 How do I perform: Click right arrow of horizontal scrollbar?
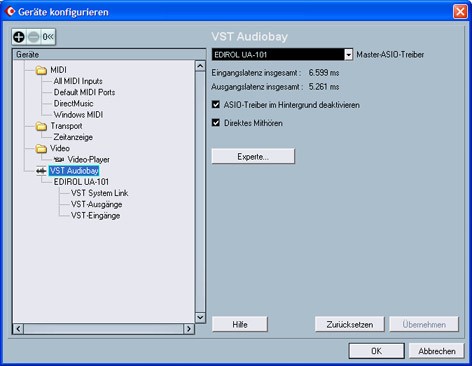click(189, 329)
